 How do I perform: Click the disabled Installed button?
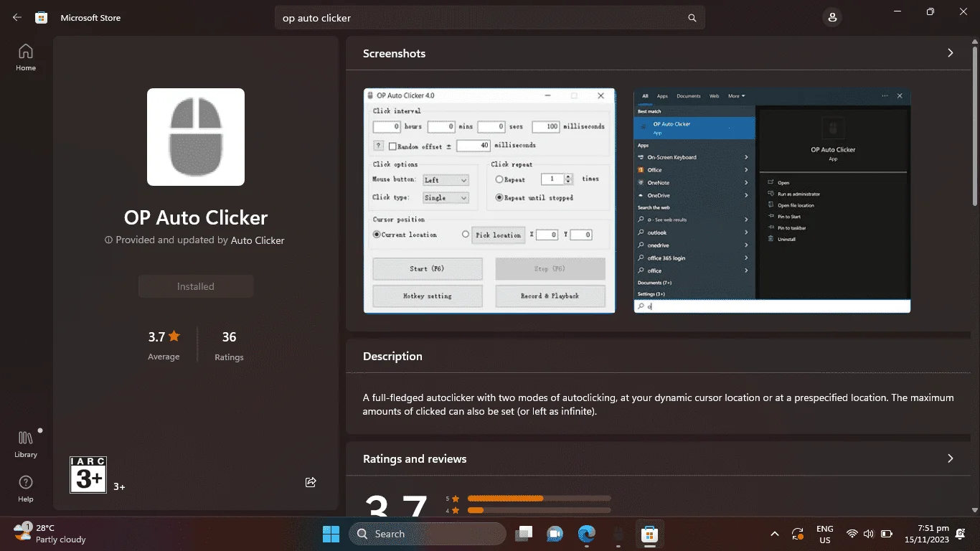click(x=196, y=286)
